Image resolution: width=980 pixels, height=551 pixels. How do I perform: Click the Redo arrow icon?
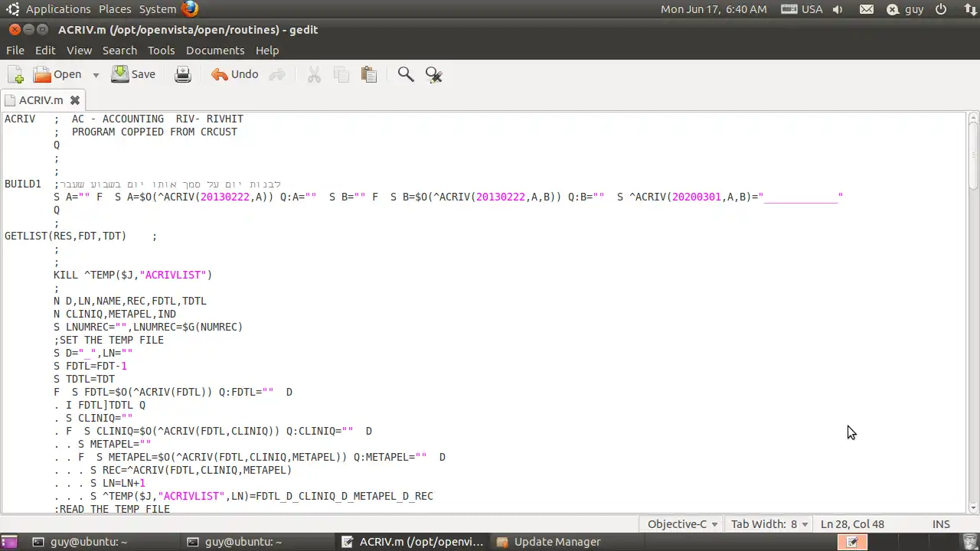277,74
